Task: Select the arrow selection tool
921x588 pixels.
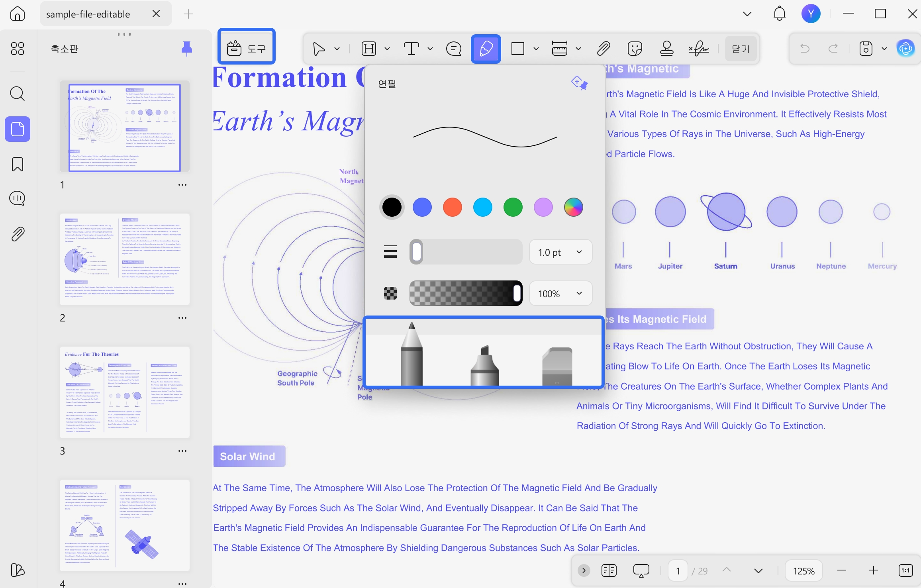Action: click(x=319, y=49)
